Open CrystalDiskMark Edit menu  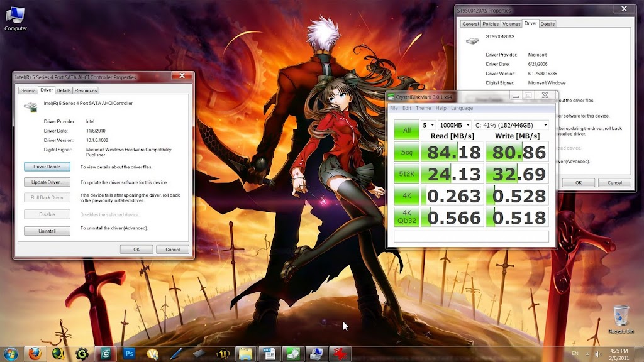[407, 108]
